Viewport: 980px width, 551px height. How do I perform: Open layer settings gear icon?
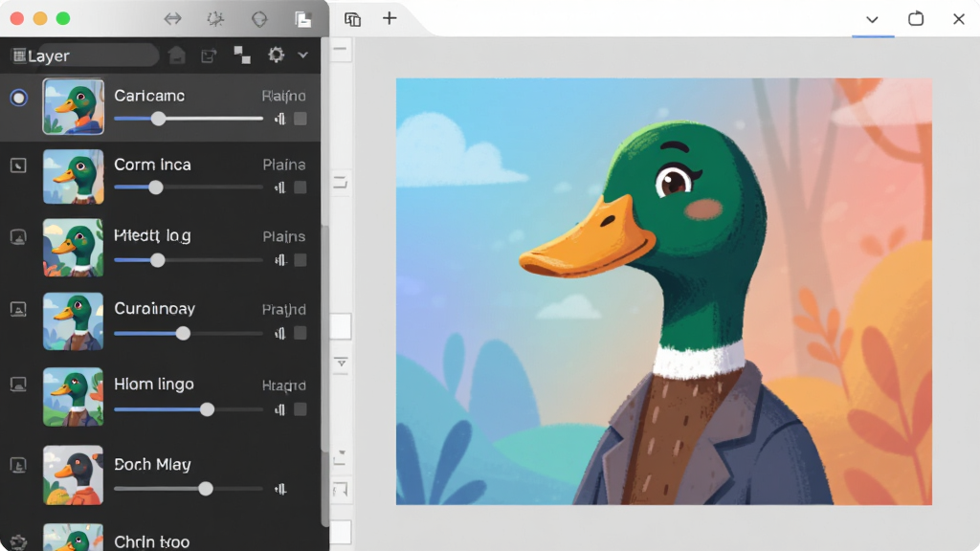(276, 55)
